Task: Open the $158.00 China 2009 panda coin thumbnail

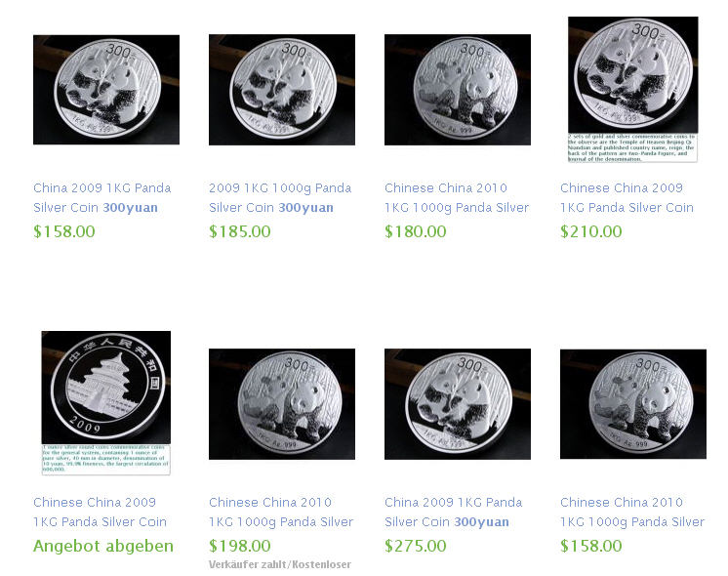Action: tap(106, 90)
